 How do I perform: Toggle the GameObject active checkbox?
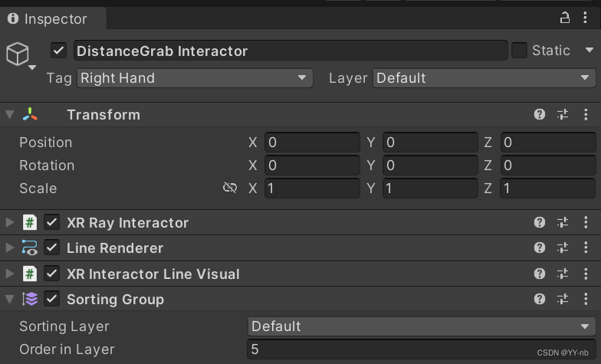point(58,51)
